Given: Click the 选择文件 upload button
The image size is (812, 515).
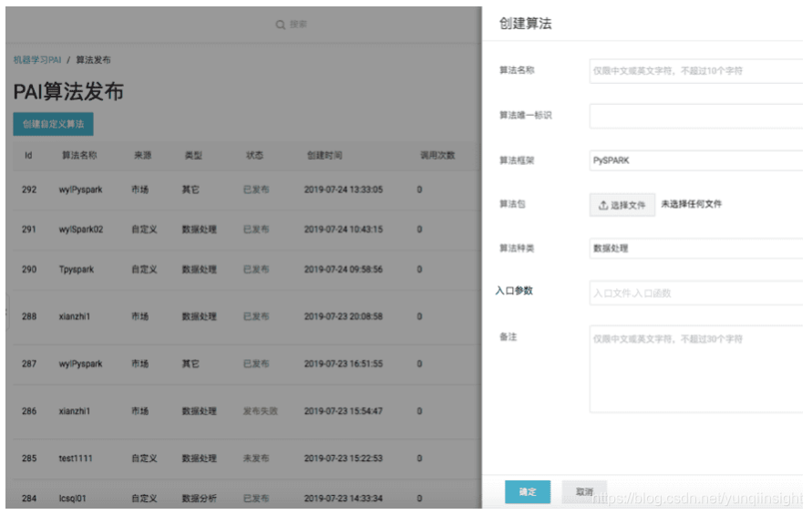Looking at the screenshot, I should pos(622,205).
